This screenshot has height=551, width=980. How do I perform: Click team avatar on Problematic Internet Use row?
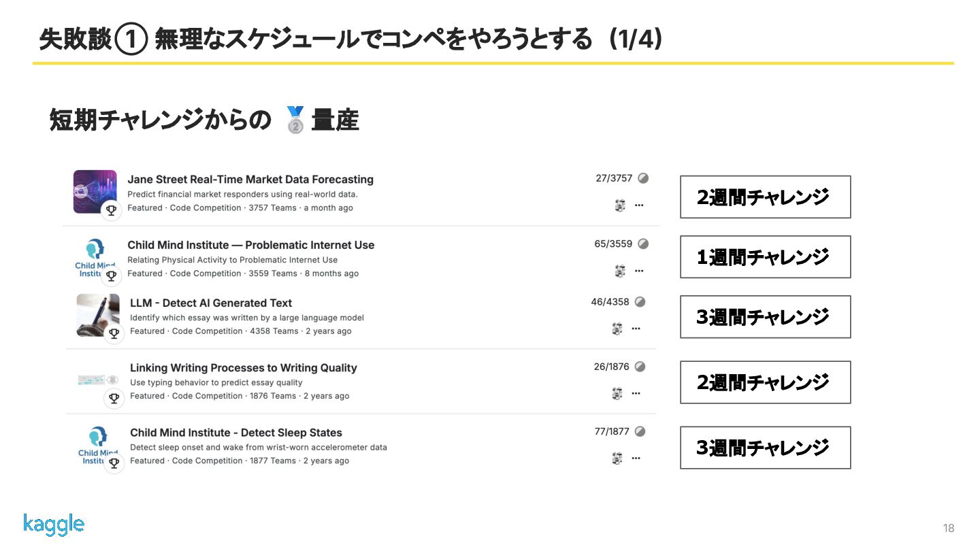pos(620,271)
